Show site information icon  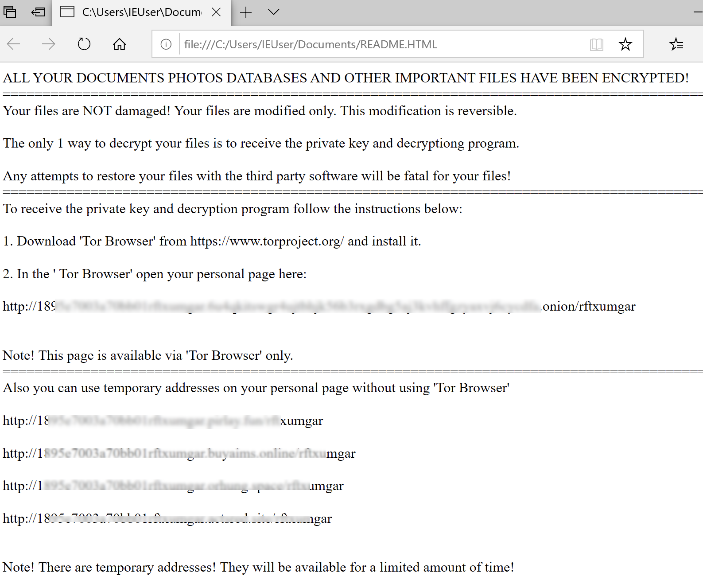[166, 44]
